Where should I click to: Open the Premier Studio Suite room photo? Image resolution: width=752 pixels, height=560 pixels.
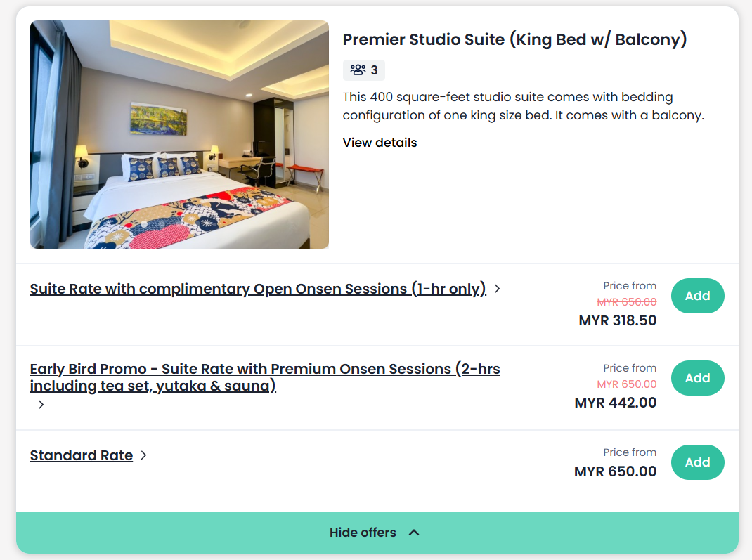(x=179, y=134)
